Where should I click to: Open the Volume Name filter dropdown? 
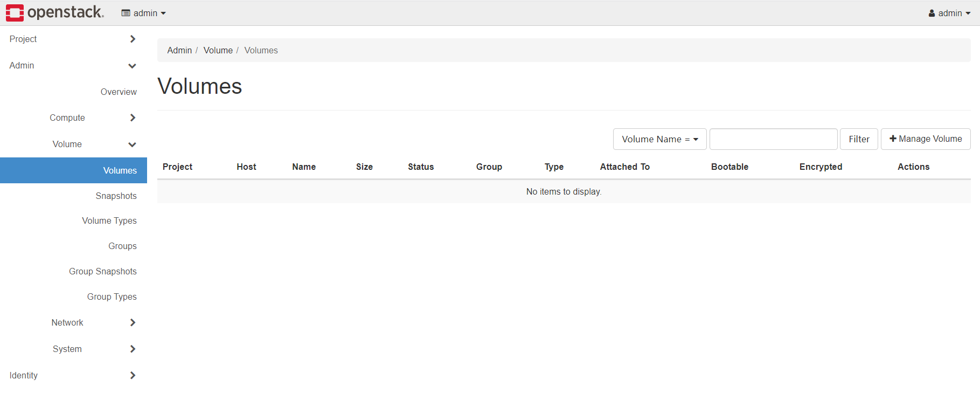click(x=659, y=139)
